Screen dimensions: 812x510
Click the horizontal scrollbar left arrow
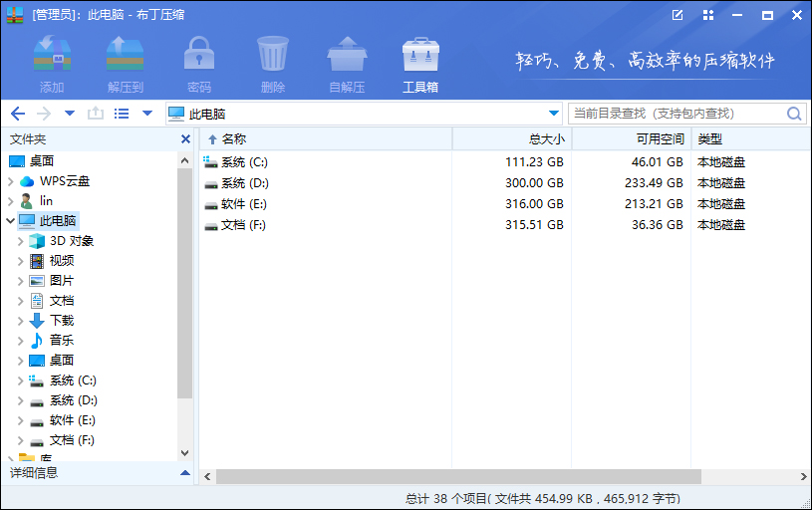(207, 476)
